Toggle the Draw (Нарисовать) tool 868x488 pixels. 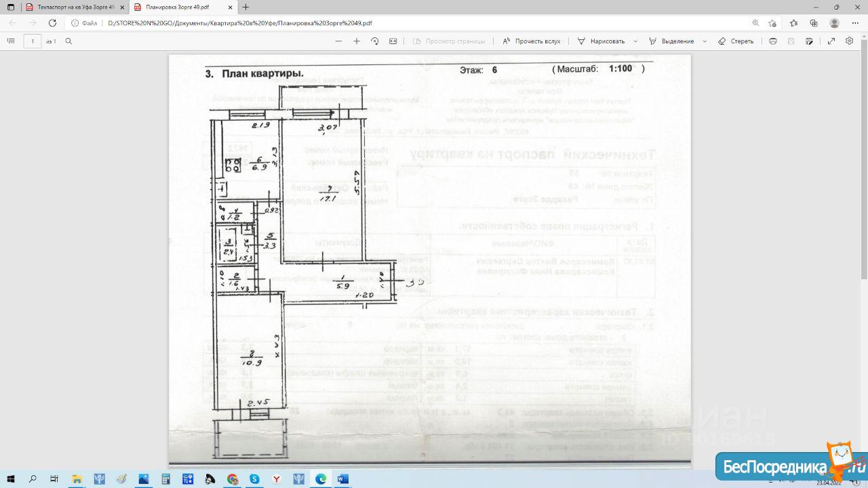pos(601,41)
